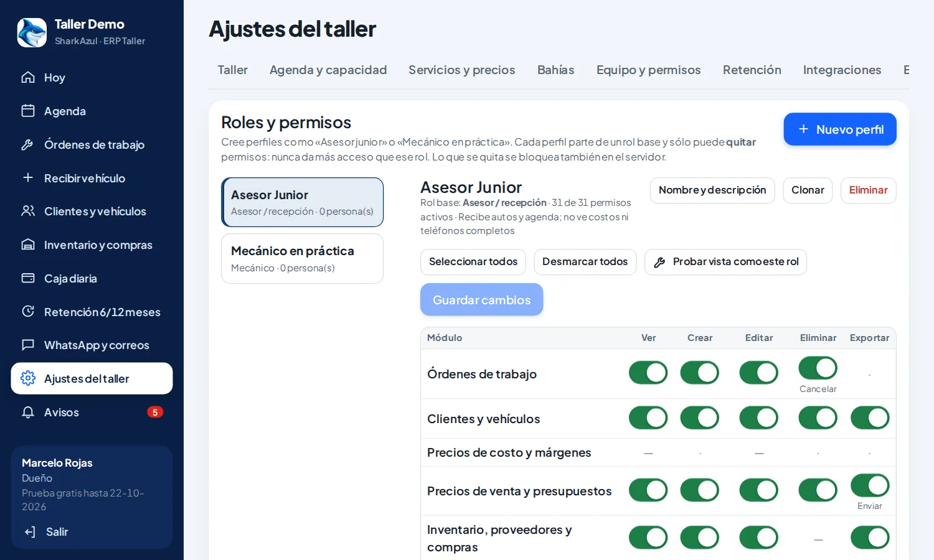Open the Taller settings tab
The height and width of the screenshot is (560, 934).
point(233,70)
